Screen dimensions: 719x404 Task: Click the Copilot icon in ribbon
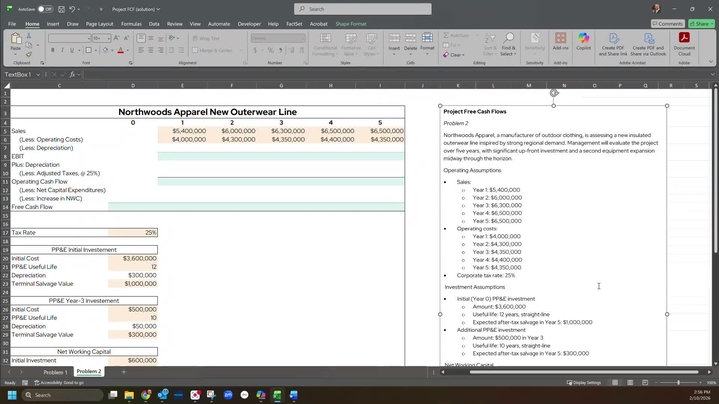pyautogui.click(x=584, y=43)
